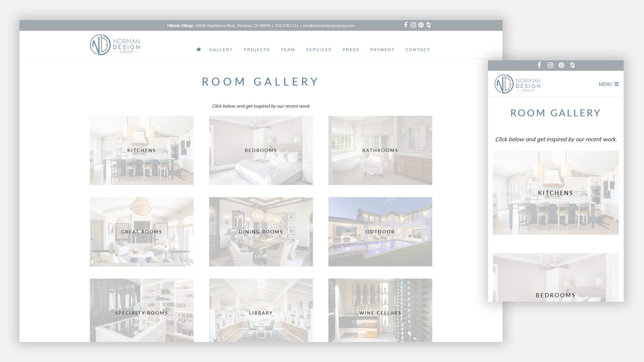The width and height of the screenshot is (644, 362).
Task: Expand mobile navigation via MENU button
Action: (609, 84)
